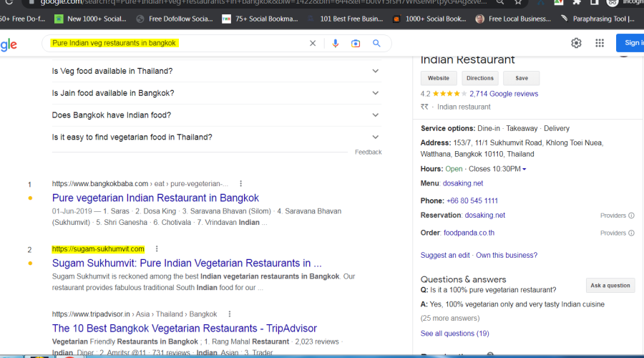This screenshot has height=358, width=644.
Task: Expand "Is Jain food available in Bangkok?" question
Action: [375, 93]
